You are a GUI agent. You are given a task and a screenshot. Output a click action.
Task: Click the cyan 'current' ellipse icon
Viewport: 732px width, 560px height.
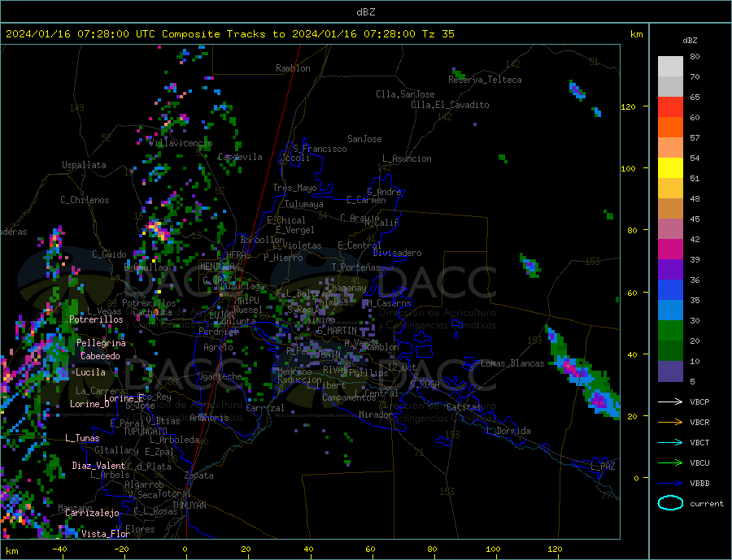(x=670, y=503)
